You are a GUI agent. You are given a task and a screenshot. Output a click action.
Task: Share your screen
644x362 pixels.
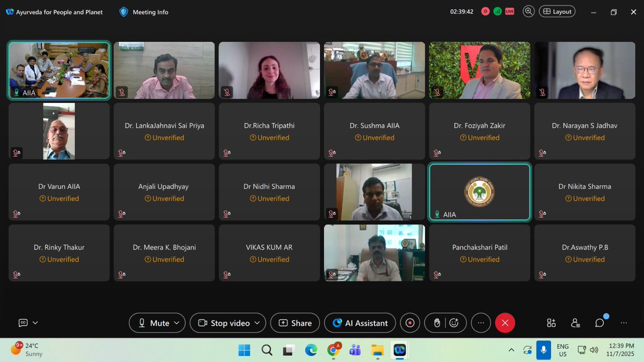point(295,323)
